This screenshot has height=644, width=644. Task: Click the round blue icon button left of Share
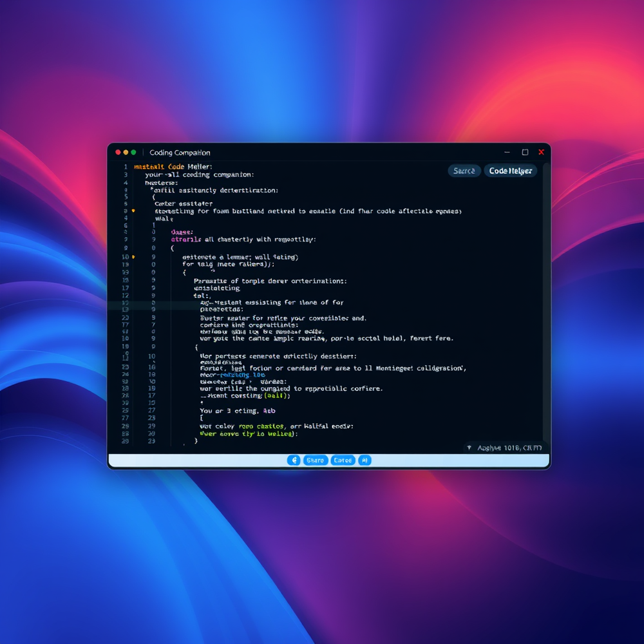[x=294, y=460]
